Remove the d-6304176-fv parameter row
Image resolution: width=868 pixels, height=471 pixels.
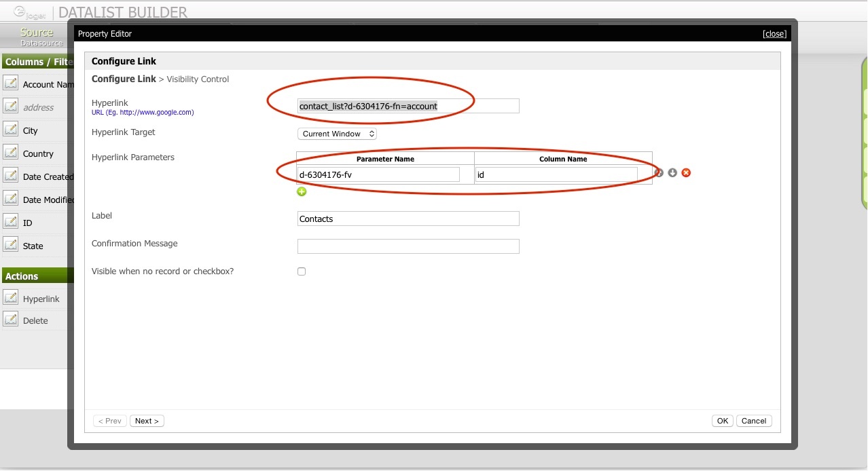[686, 173]
